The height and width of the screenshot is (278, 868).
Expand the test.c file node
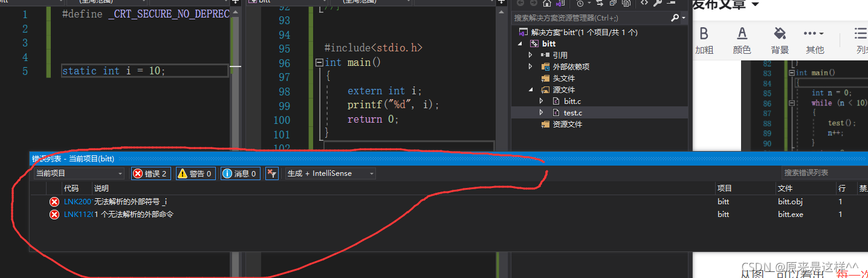click(x=542, y=112)
